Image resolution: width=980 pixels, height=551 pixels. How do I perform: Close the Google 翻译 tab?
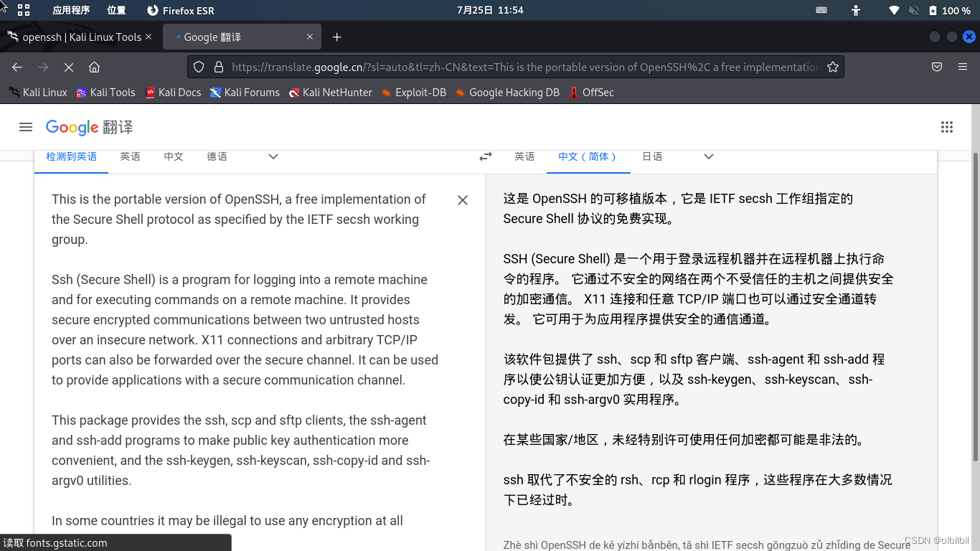[310, 37]
